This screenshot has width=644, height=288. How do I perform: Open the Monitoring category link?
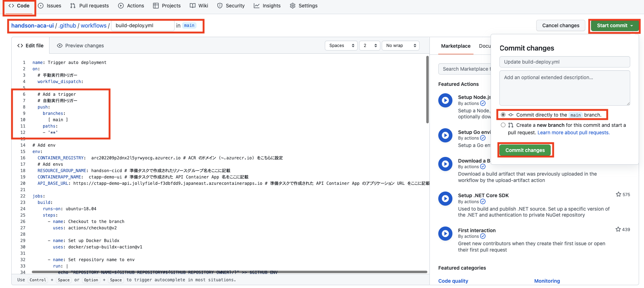coord(547,281)
